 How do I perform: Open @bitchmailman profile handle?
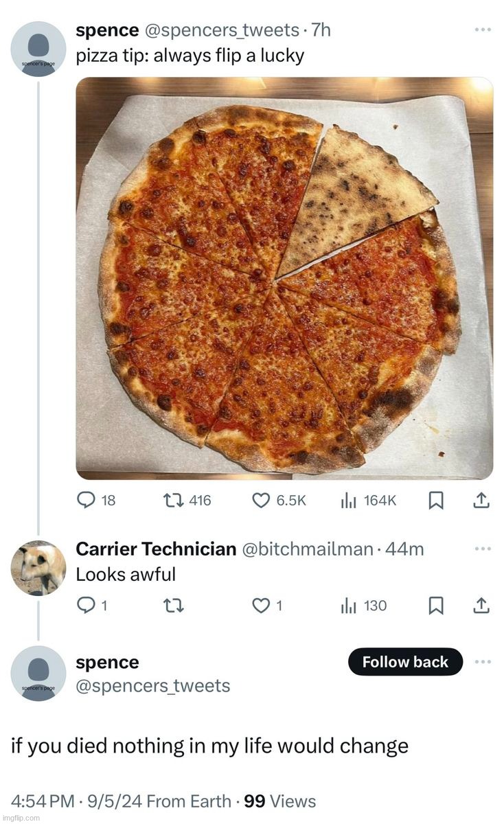point(307,549)
